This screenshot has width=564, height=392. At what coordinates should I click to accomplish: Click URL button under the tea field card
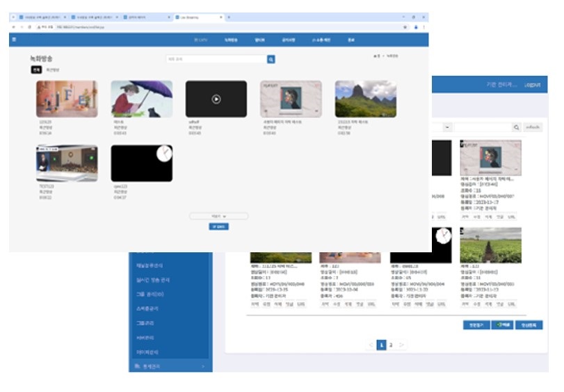point(511,304)
